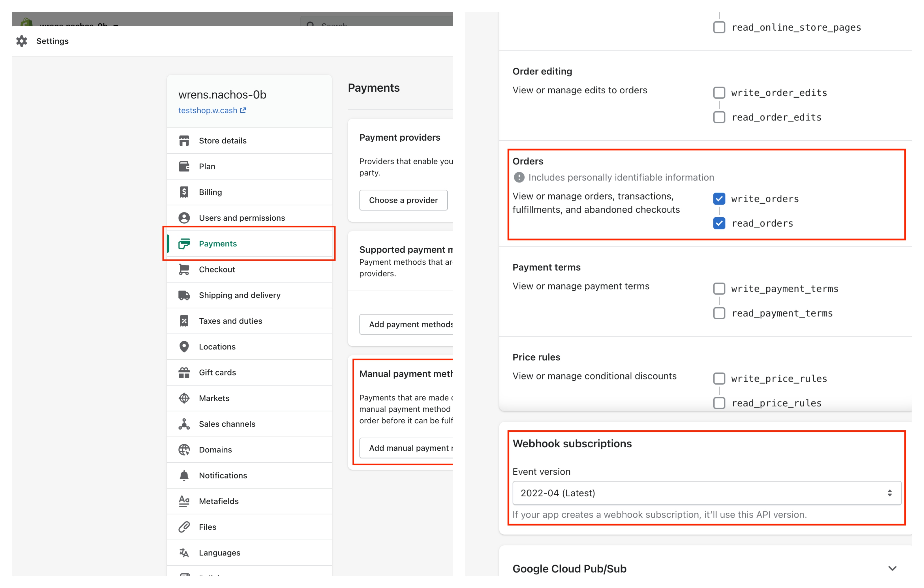Click the wrens.nachos-0b store name heading
924x588 pixels.
click(x=222, y=94)
